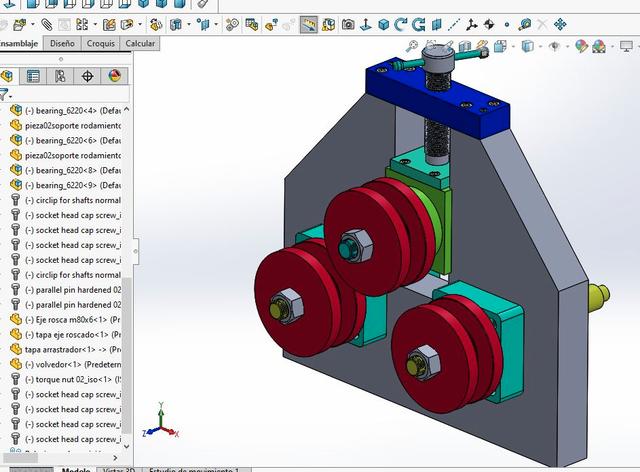
Task: Click the New Motion Study icon
Action: coord(232,25)
